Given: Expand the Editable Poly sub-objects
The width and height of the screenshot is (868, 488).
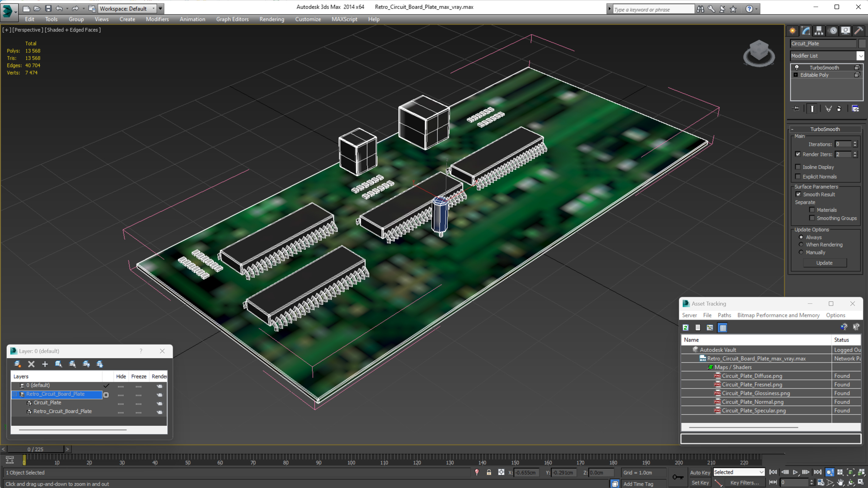Looking at the screenshot, I should pyautogui.click(x=796, y=75).
